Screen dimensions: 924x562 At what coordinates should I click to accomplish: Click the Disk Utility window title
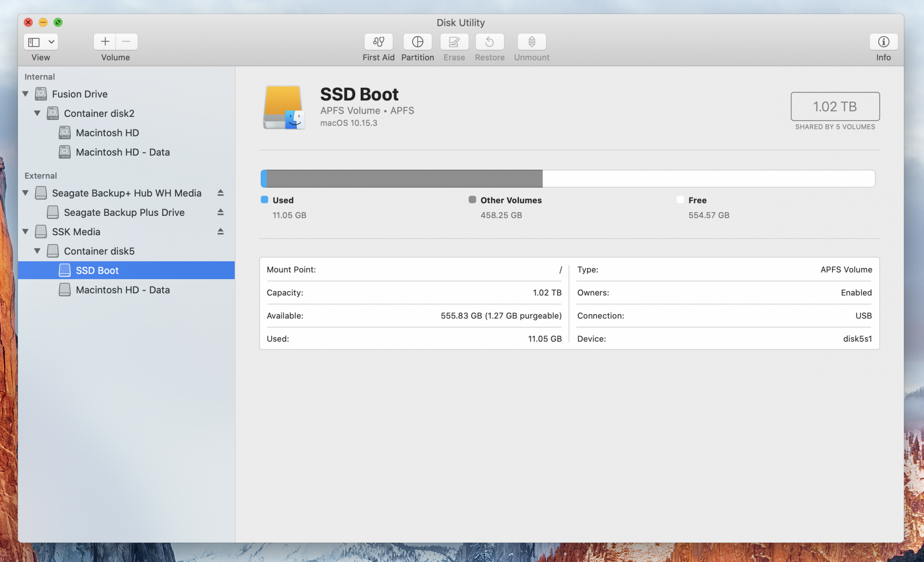(x=461, y=23)
